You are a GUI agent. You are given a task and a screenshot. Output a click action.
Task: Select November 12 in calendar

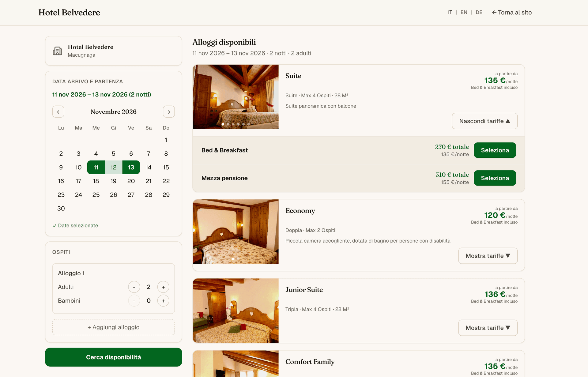coord(114,167)
